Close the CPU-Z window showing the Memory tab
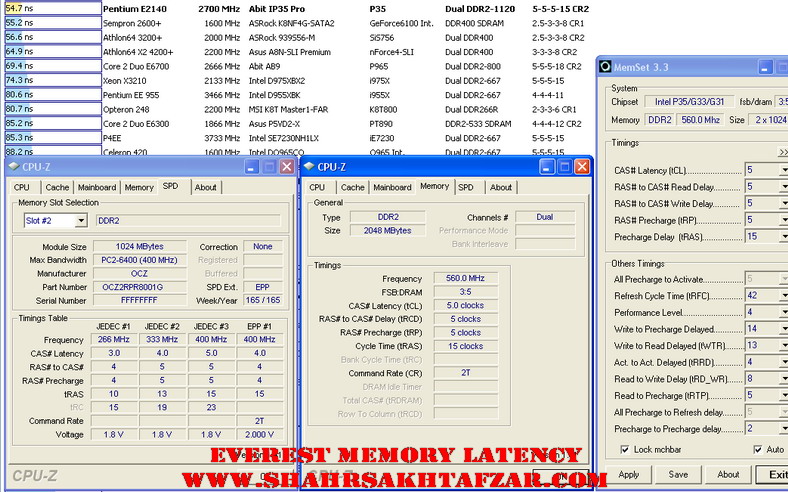 click(x=581, y=167)
